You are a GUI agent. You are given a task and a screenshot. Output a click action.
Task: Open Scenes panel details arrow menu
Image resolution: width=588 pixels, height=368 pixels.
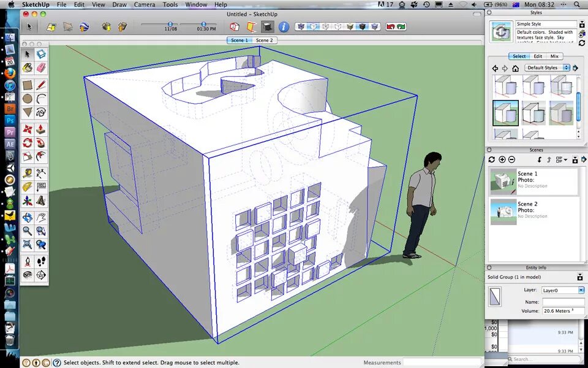(584, 159)
